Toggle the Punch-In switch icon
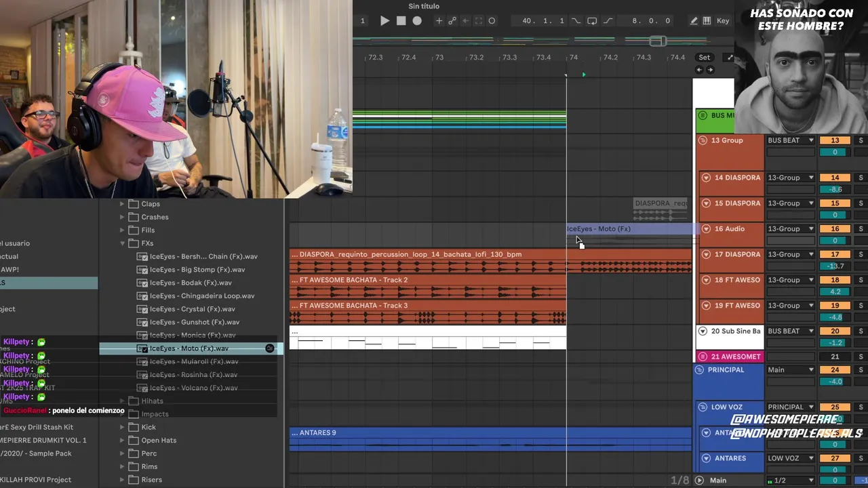 (576, 21)
